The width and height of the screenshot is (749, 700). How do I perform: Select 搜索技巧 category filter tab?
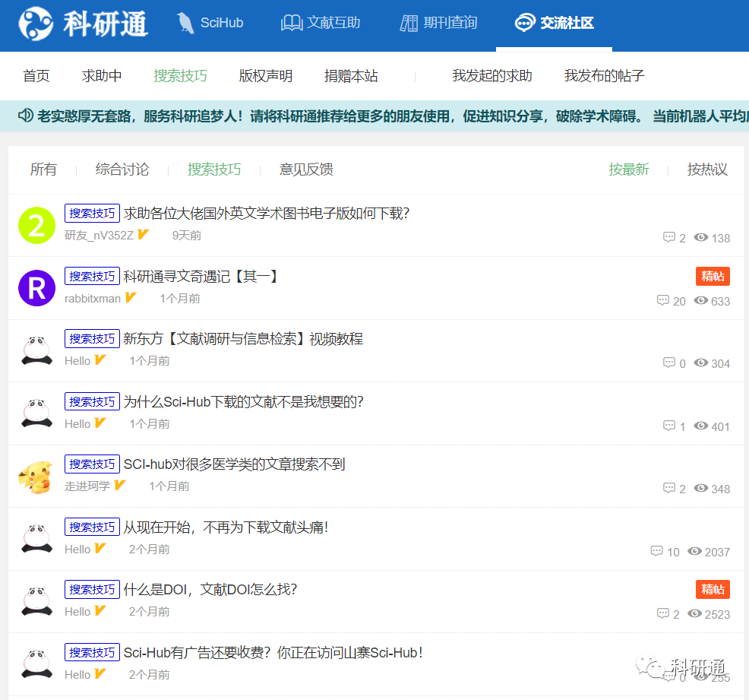point(214,169)
